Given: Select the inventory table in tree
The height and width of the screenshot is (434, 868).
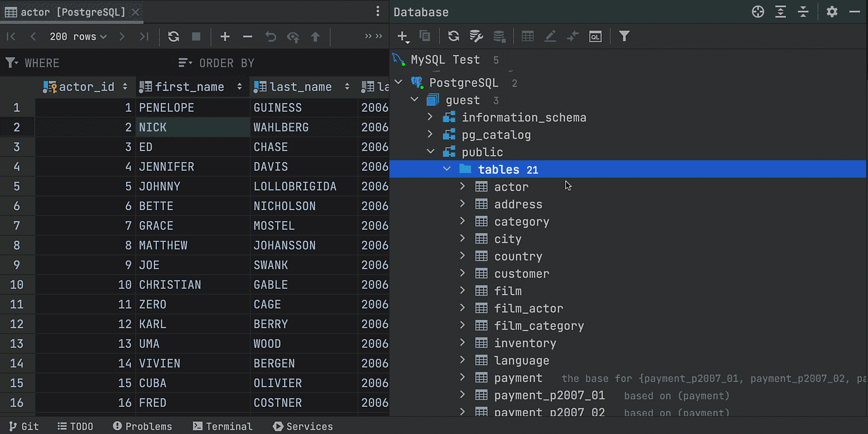Looking at the screenshot, I should click(525, 343).
